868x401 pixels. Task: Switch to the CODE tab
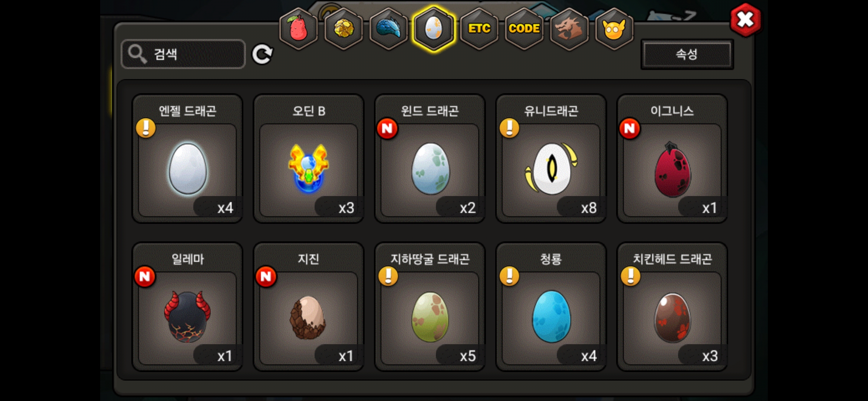pyautogui.click(x=524, y=29)
